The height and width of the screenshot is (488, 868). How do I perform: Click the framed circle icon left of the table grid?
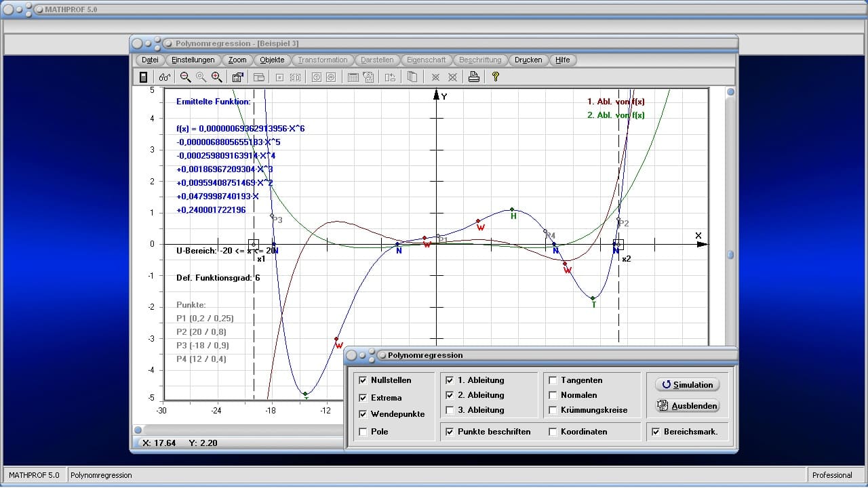[x=331, y=77]
